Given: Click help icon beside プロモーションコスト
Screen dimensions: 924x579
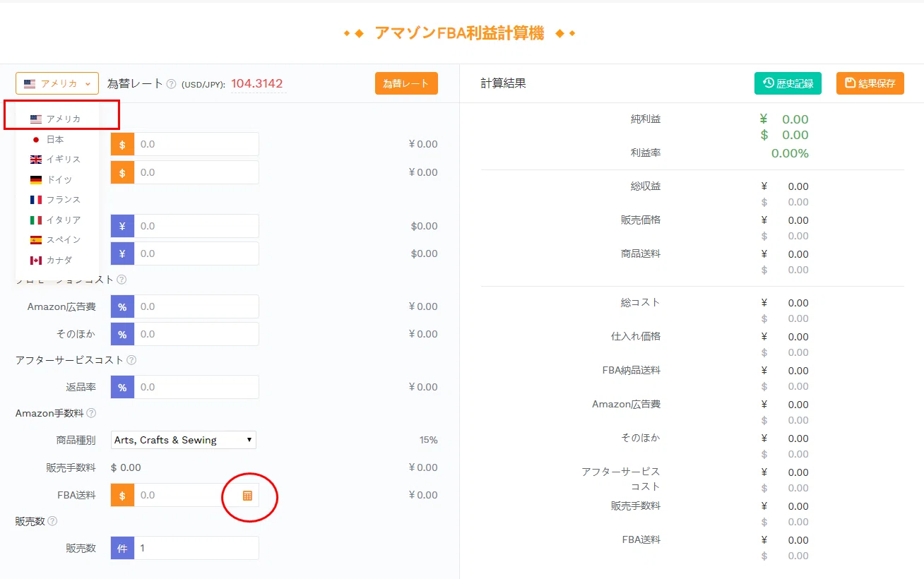Looking at the screenshot, I should (x=122, y=280).
